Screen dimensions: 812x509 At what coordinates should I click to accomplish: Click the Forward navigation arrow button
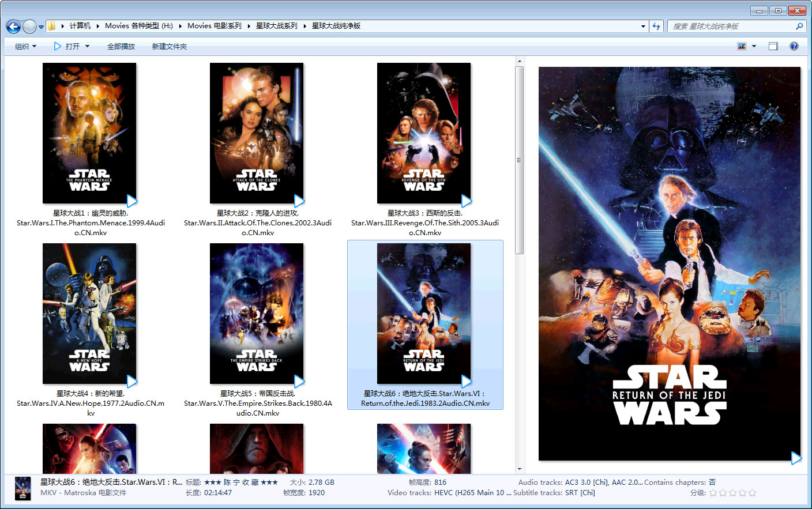(29, 27)
